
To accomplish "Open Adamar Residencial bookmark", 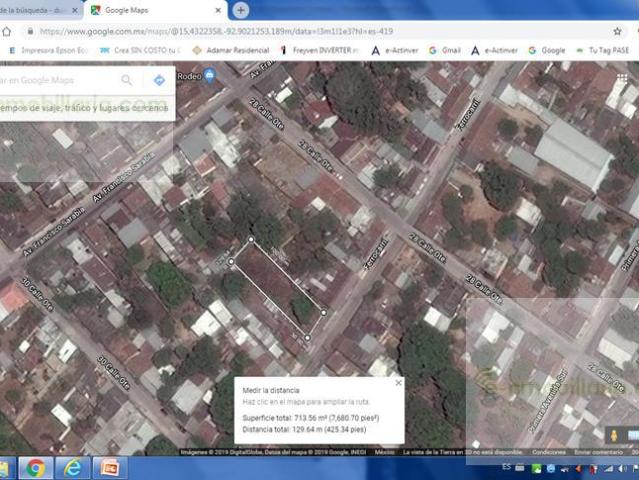I will [x=231, y=50].
